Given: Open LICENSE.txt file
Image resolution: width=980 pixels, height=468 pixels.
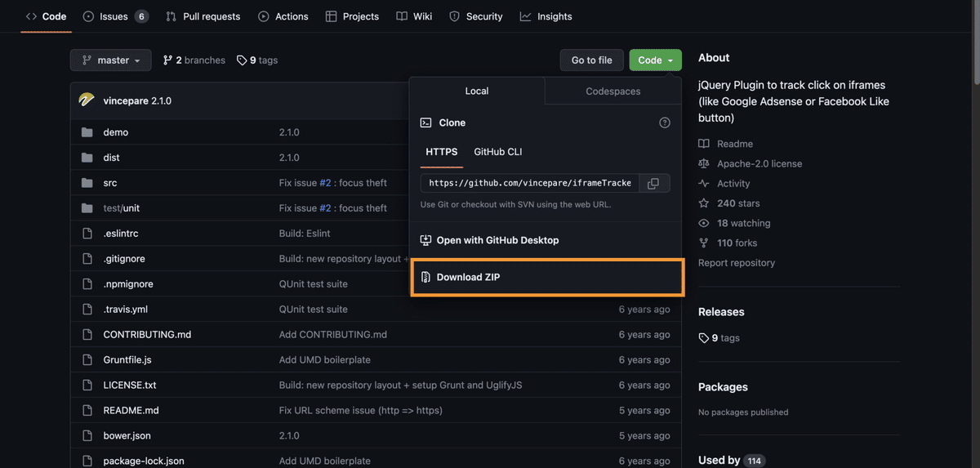Looking at the screenshot, I should click(x=130, y=386).
